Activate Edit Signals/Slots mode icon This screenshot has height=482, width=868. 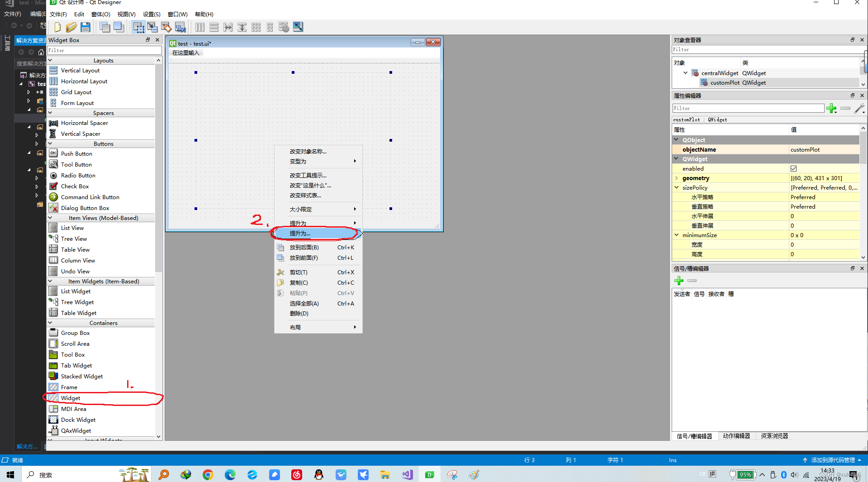click(x=152, y=27)
